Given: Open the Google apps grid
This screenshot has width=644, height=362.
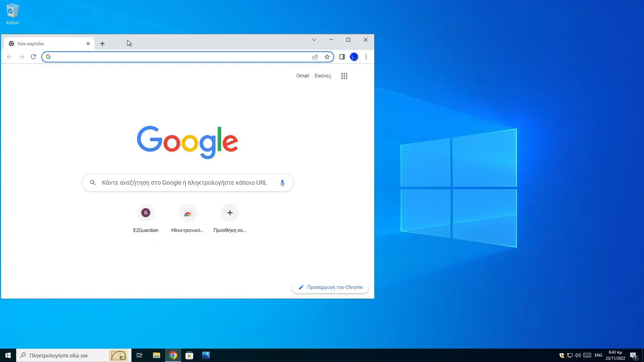Looking at the screenshot, I should [x=344, y=76].
